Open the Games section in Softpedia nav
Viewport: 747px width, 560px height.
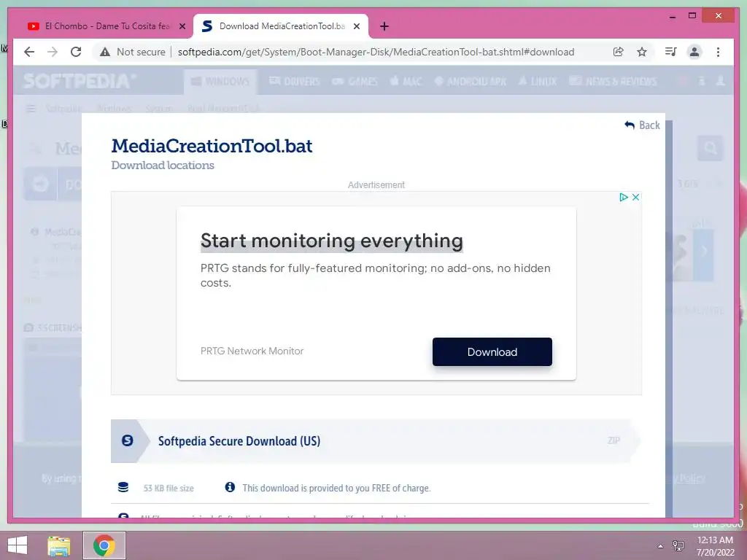point(355,82)
